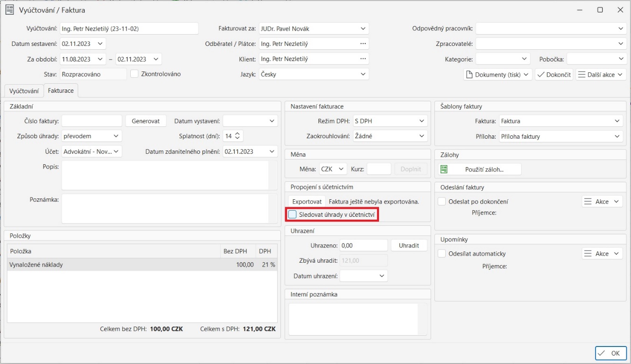Open the Jazyk language dropdown

click(x=362, y=73)
